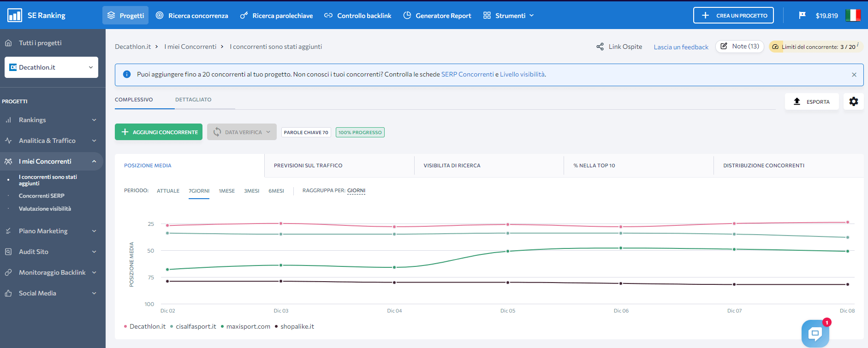Switch to the DETTAGLIATO tab

pos(193,100)
